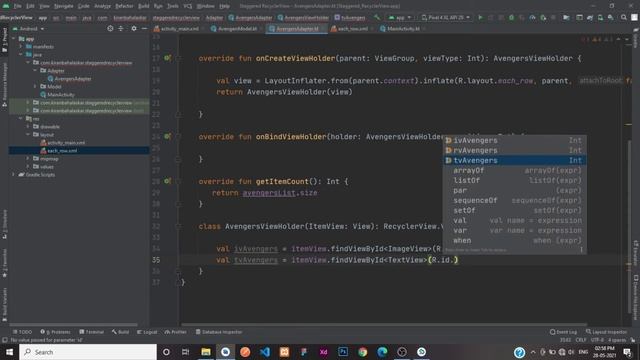Hide the Project panel with minus icon
Viewport: 640px width, 360px height.
tap(144, 29)
